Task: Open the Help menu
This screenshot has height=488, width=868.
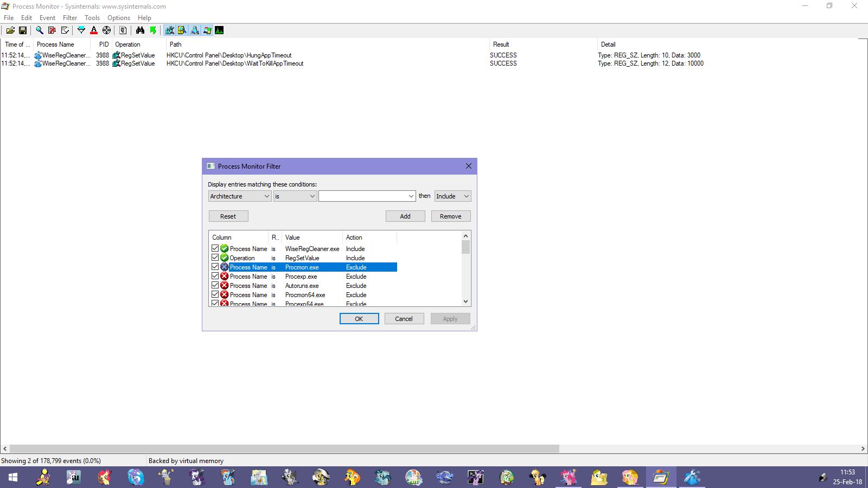Action: (144, 18)
